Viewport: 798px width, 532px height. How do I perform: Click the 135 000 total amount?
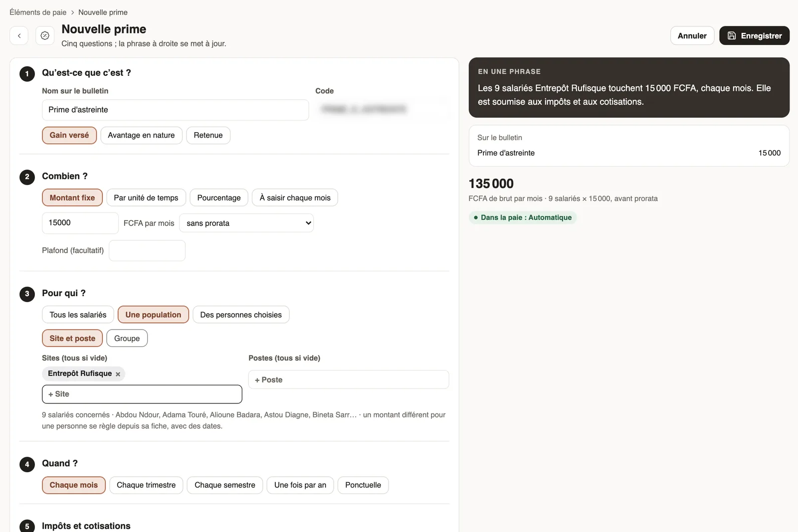coord(491,183)
